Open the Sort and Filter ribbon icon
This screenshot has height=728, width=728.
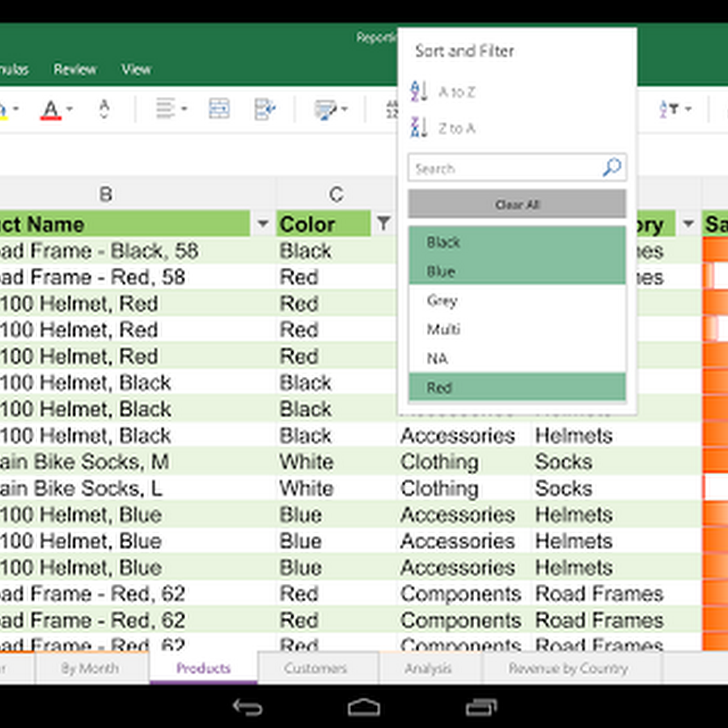point(669,109)
